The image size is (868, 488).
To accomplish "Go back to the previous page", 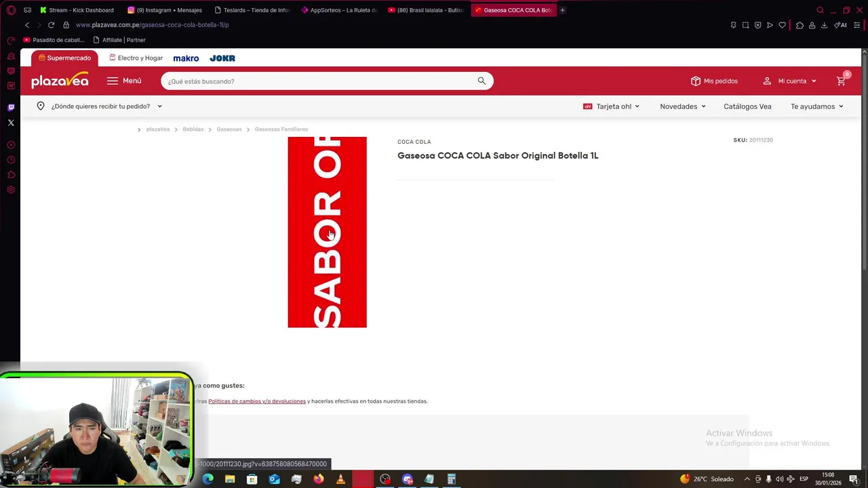I will pyautogui.click(x=27, y=25).
